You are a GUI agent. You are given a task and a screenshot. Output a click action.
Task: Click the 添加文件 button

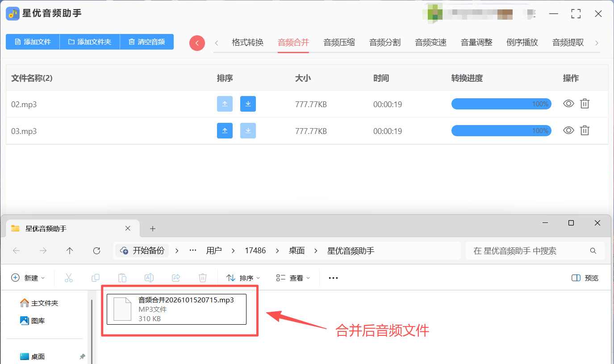click(x=33, y=42)
